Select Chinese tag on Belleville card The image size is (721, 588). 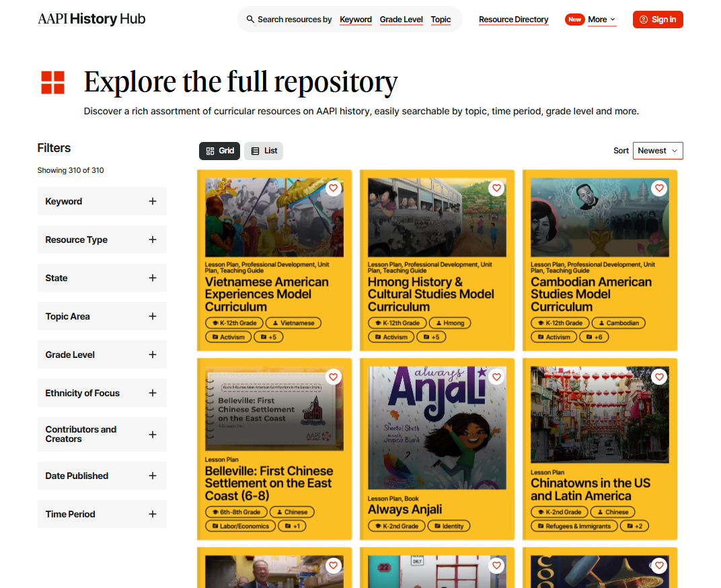point(292,512)
